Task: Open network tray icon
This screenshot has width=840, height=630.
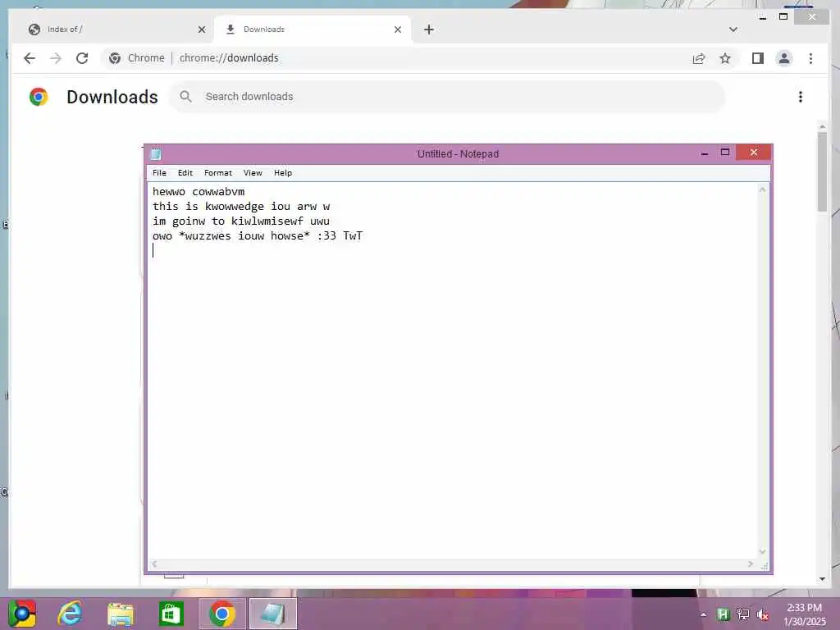Action: click(x=743, y=614)
